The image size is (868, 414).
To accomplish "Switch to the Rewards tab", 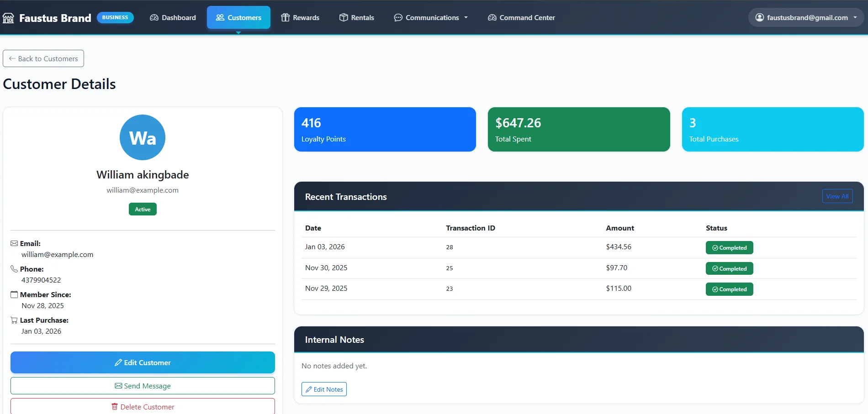I will click(x=300, y=18).
